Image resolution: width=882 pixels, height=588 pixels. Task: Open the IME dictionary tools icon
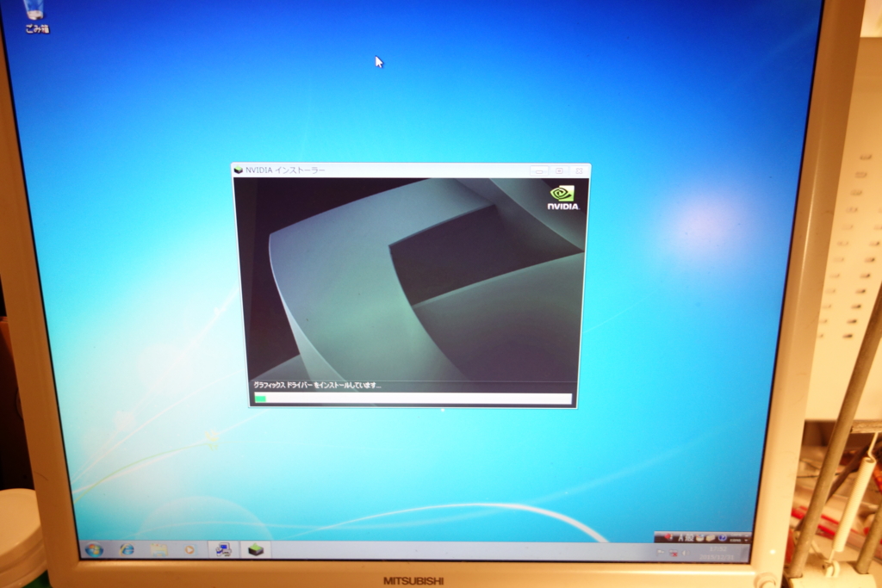[711, 538]
